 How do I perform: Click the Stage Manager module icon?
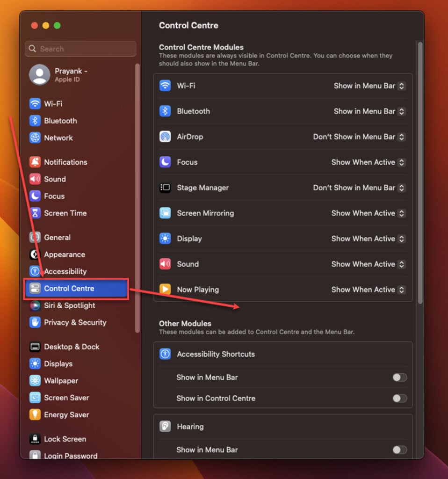point(165,188)
